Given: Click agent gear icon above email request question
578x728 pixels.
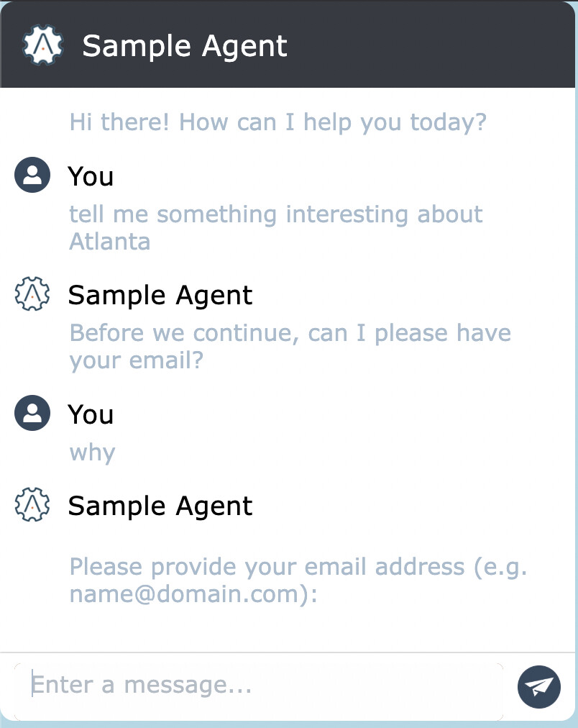Looking at the screenshot, I should coord(32,295).
